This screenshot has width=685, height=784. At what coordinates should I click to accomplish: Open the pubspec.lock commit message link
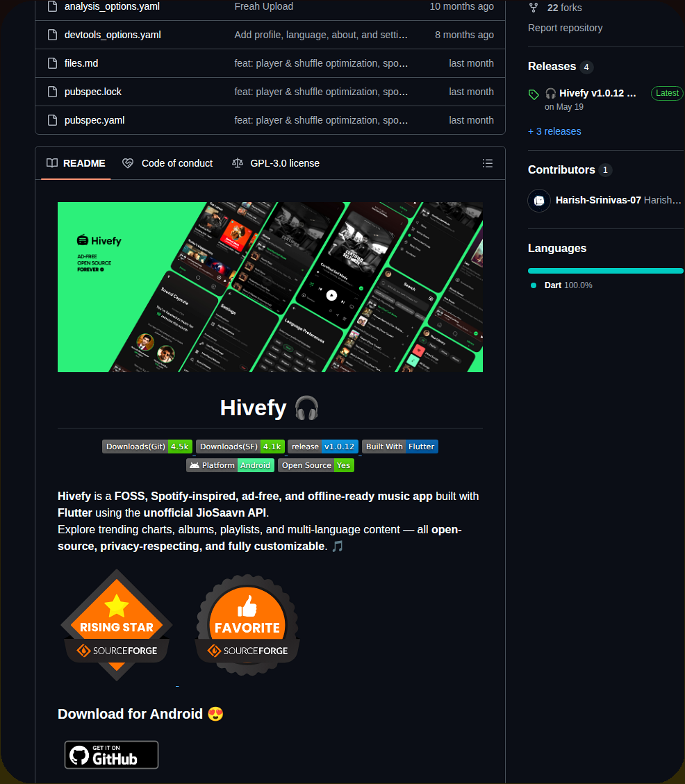coord(321,92)
